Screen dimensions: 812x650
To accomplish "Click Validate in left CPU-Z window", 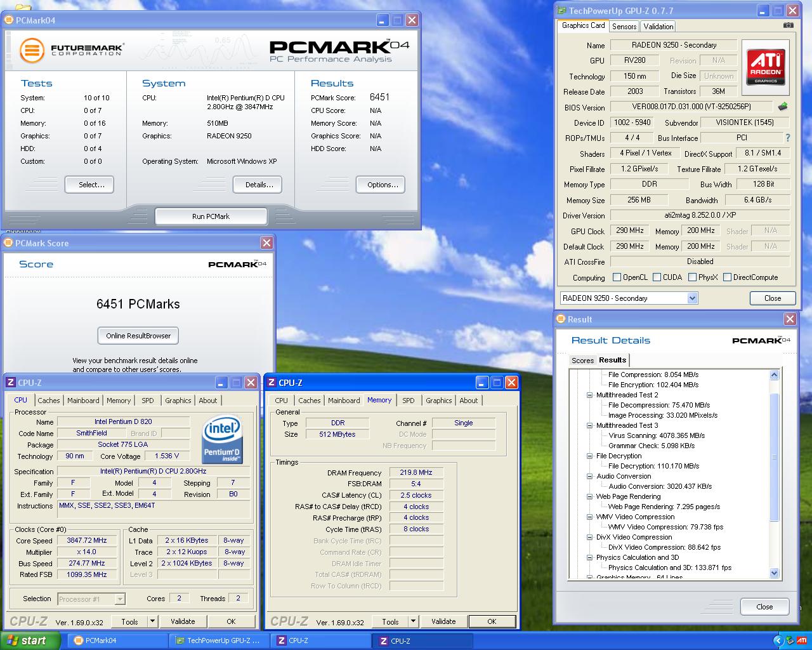I will click(x=183, y=621).
